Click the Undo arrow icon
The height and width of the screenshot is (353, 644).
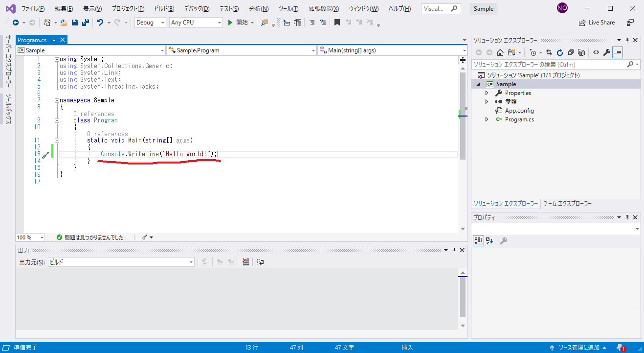(100, 23)
